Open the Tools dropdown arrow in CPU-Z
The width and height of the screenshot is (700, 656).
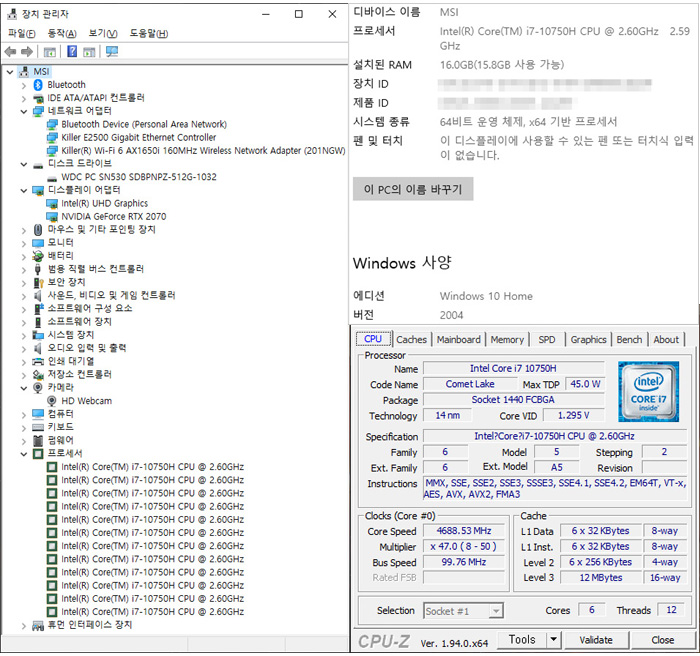click(554, 639)
